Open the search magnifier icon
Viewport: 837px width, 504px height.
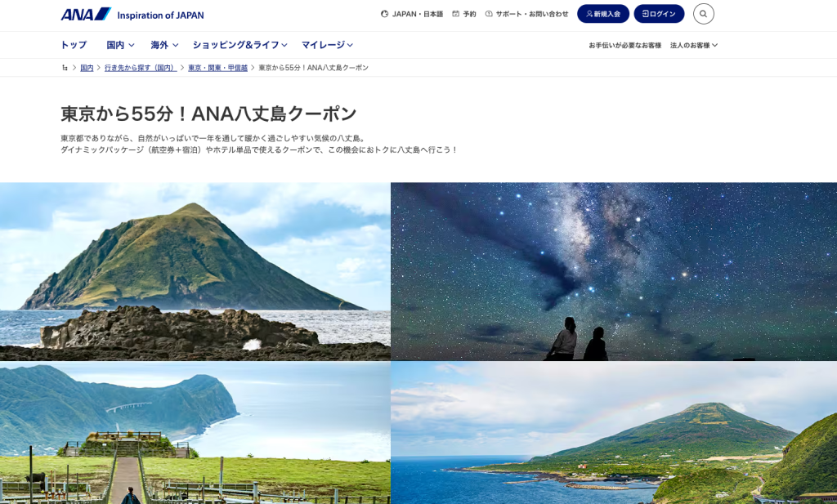coord(704,14)
